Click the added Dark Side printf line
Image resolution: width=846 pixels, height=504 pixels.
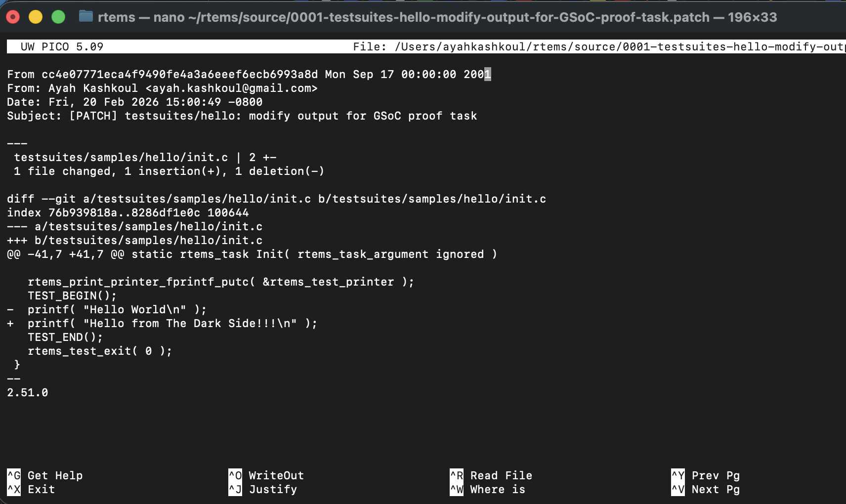172,323
